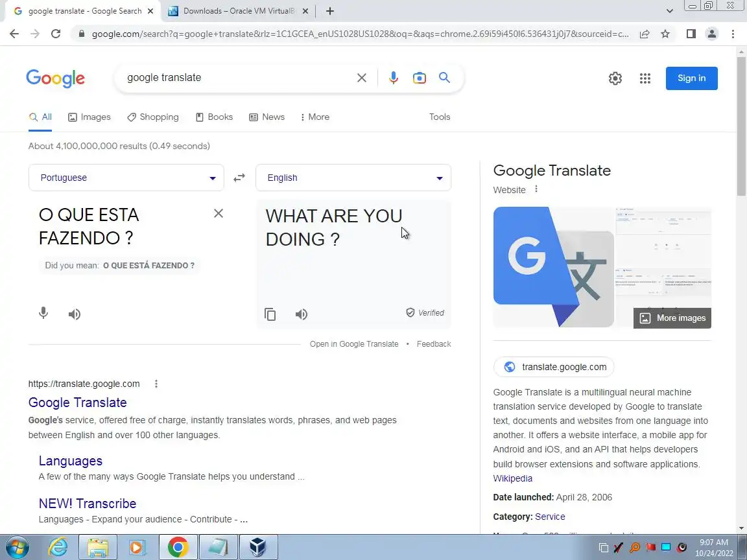Switch to Images results tab

[x=89, y=117]
